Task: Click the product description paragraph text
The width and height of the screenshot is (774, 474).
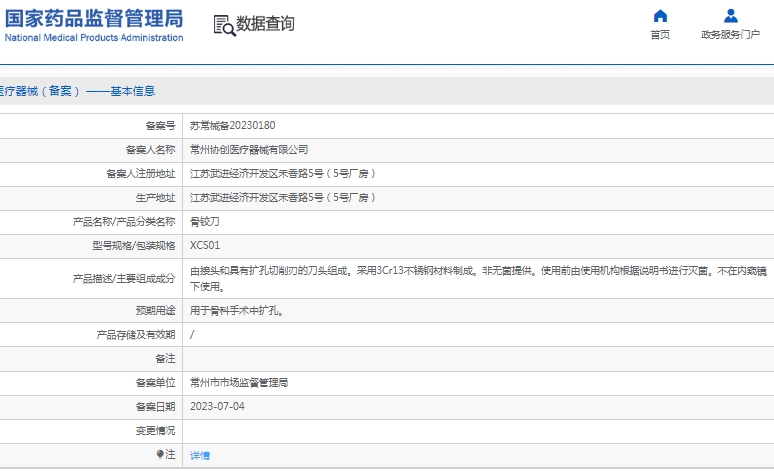Action: [x=478, y=278]
